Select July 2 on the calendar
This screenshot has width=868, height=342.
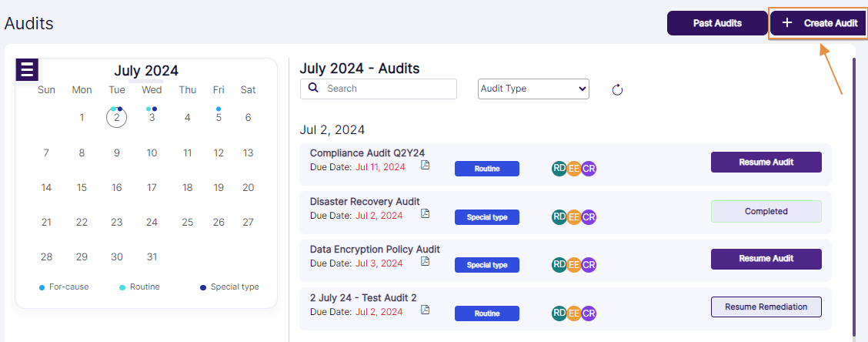coord(116,118)
